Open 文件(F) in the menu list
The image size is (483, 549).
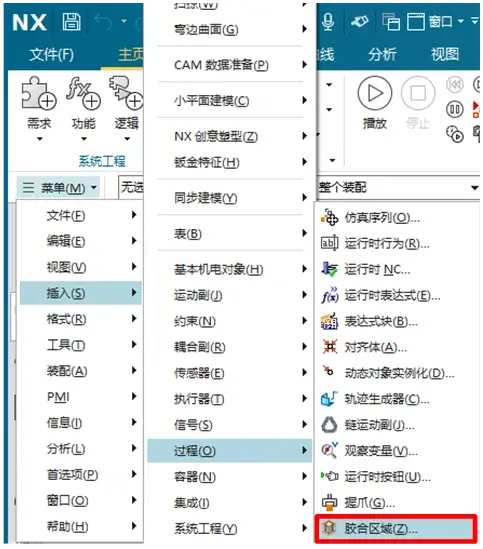pyautogui.click(x=81, y=215)
